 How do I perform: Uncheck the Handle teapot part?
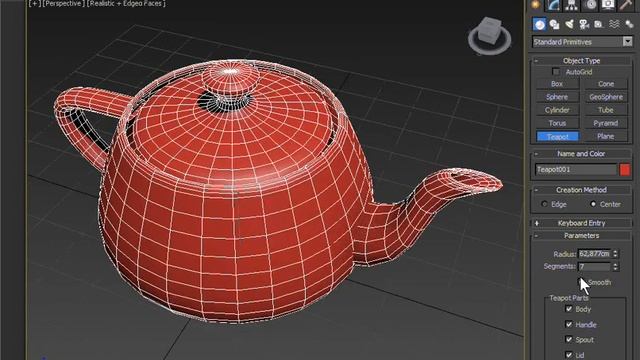569,324
